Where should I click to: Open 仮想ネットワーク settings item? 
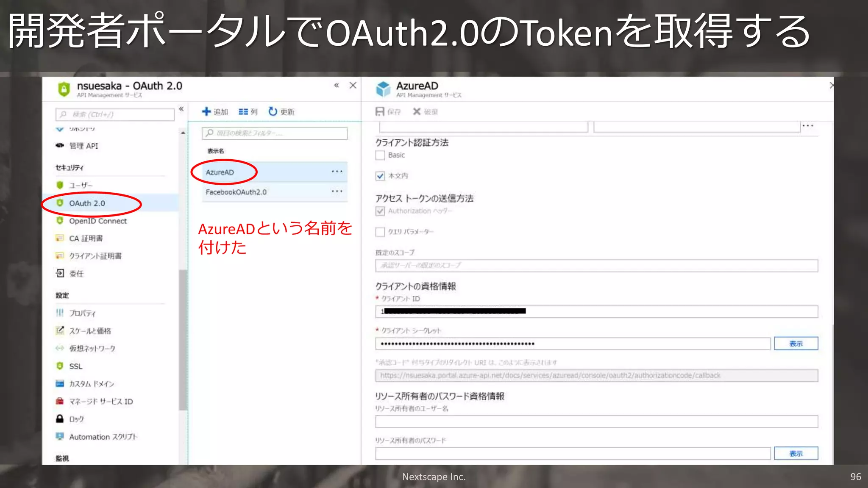click(x=92, y=348)
